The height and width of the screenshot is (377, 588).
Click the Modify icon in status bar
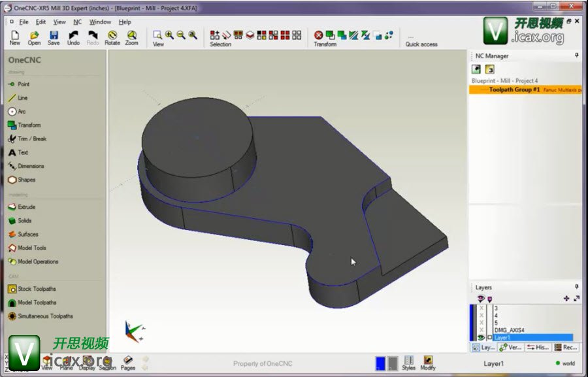click(428, 363)
